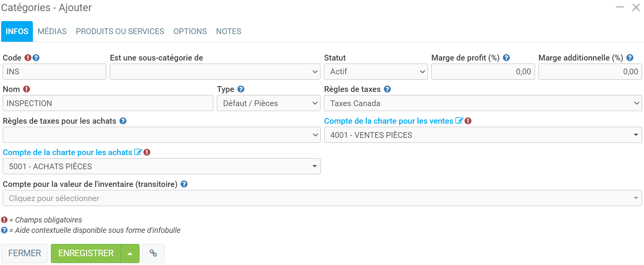Open the Règles de taxes dropdown
Screen dimensions: 644x265
483,103
